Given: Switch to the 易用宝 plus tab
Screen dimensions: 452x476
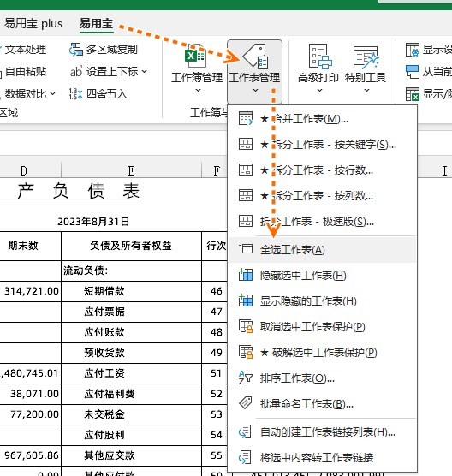Looking at the screenshot, I should 33,23.
